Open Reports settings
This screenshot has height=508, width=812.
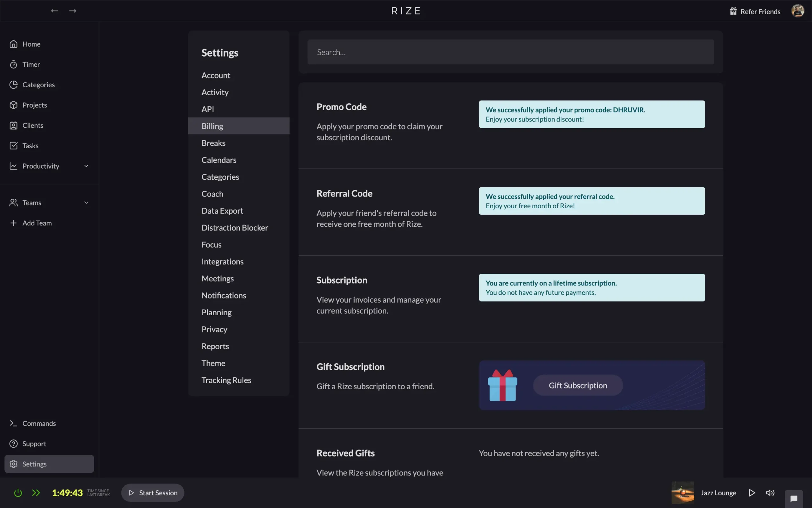click(x=215, y=346)
